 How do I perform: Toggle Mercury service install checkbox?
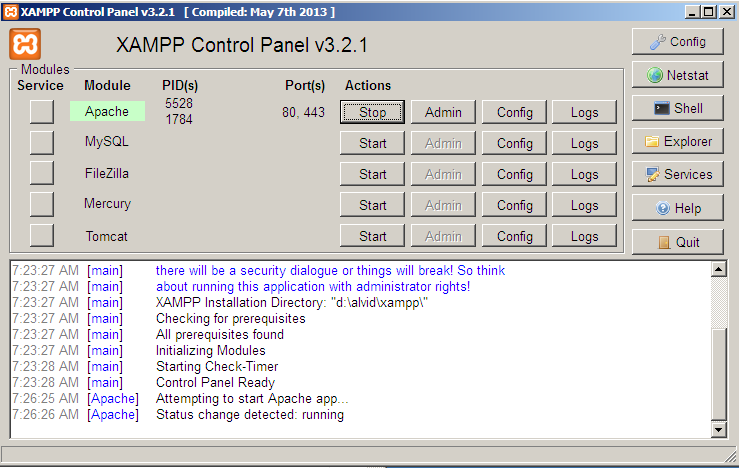41,205
